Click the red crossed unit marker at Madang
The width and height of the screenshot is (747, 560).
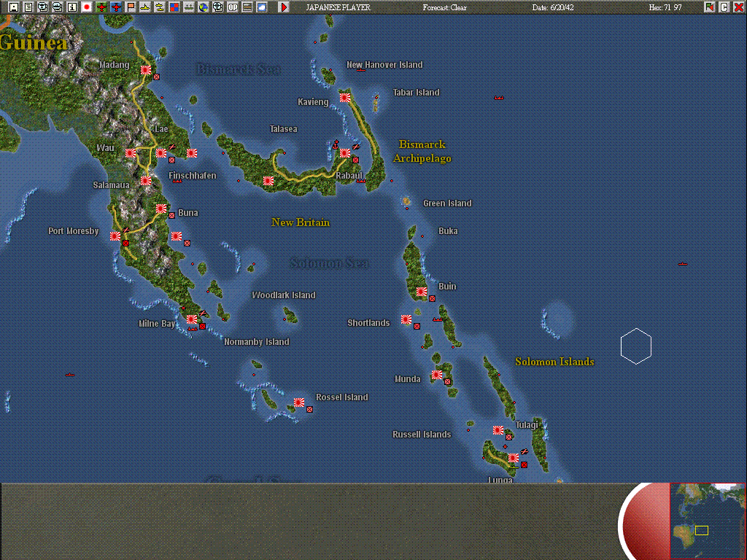click(156, 77)
